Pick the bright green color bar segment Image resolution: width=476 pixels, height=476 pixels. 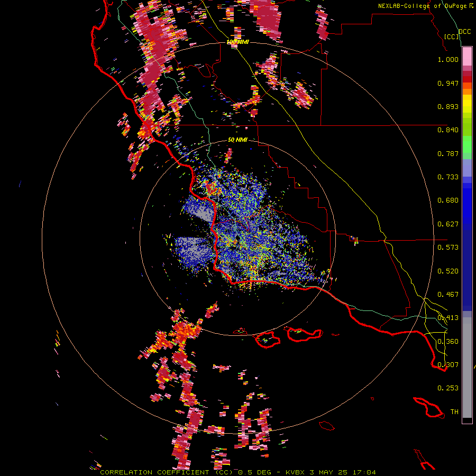pyautogui.click(x=467, y=144)
